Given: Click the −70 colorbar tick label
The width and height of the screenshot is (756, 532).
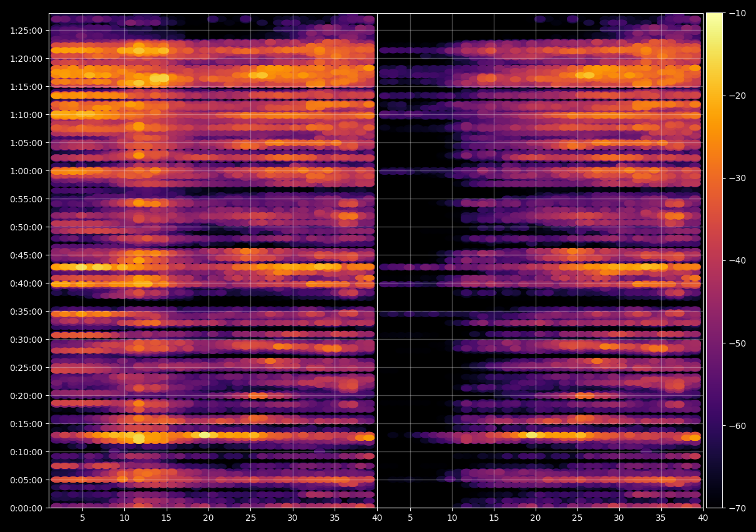Looking at the screenshot, I should click(737, 508).
